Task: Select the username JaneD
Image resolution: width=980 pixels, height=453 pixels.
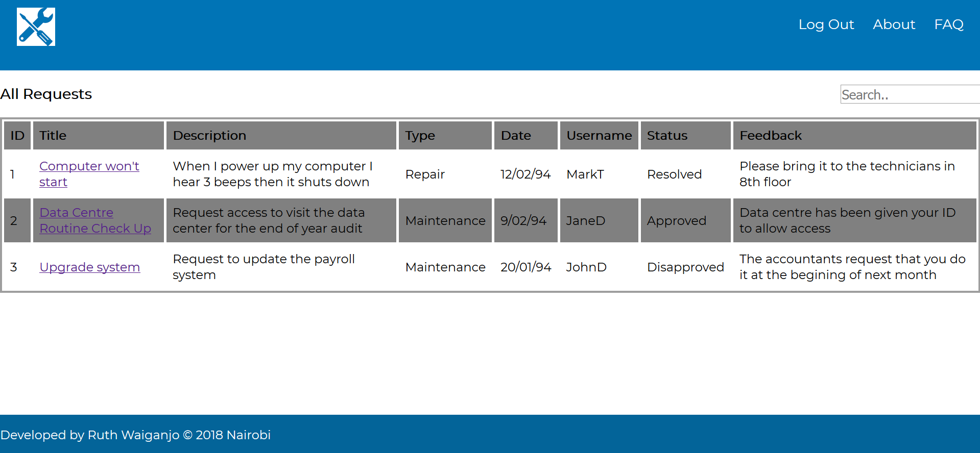Action: coord(586,220)
